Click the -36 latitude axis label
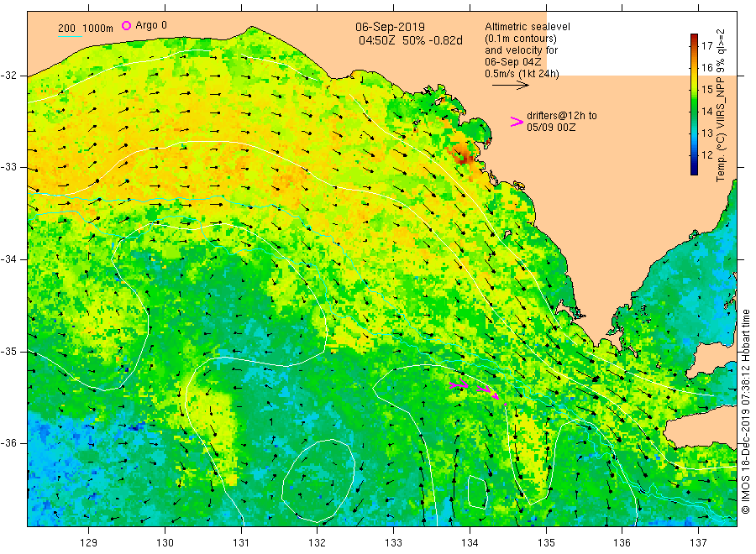This screenshot has width=756, height=554. coord(8,442)
